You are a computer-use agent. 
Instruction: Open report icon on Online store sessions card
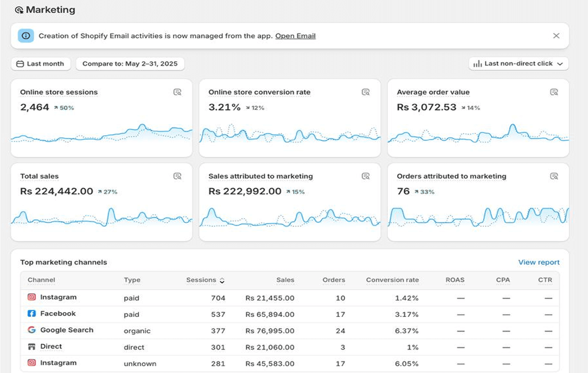pyautogui.click(x=177, y=92)
